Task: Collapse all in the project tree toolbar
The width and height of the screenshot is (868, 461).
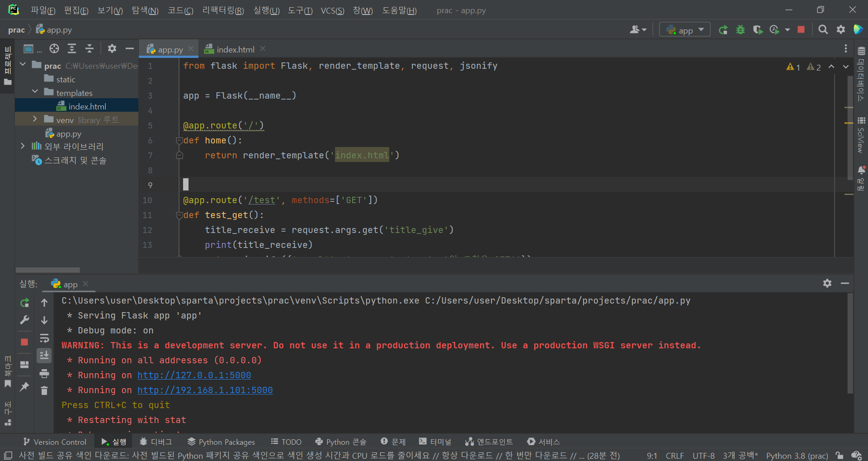Action: click(90, 48)
